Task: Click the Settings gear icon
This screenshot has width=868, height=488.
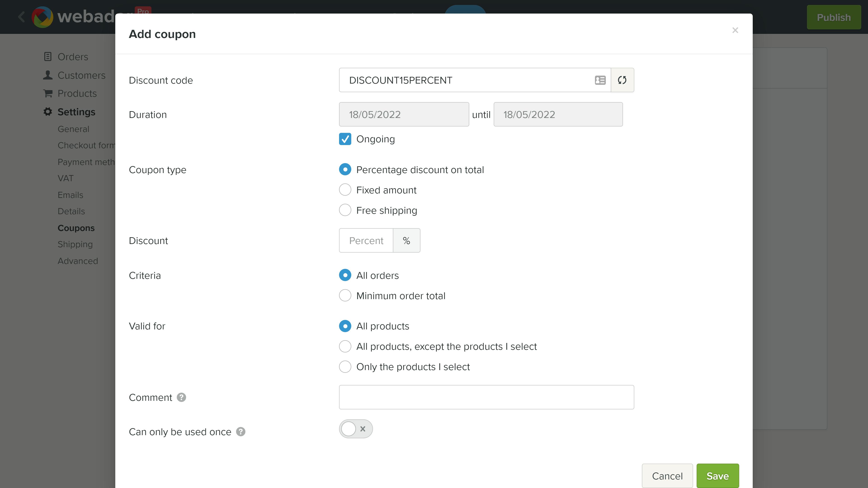Action: (47, 111)
